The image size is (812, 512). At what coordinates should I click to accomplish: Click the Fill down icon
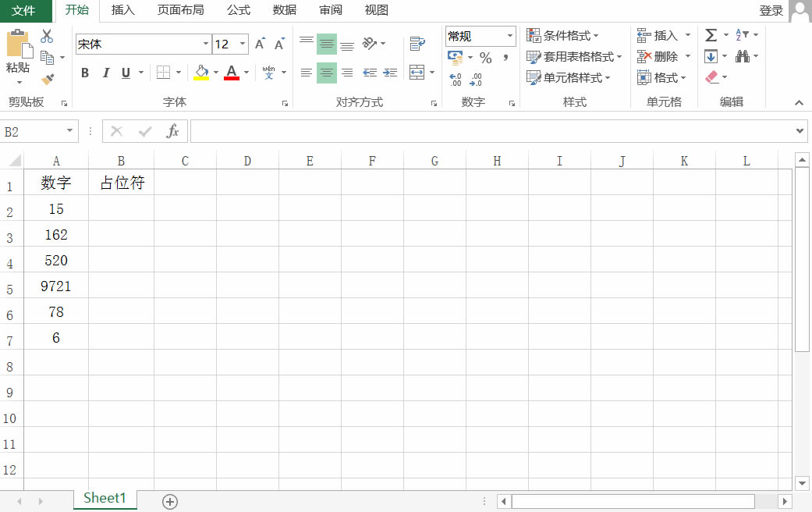click(x=711, y=56)
